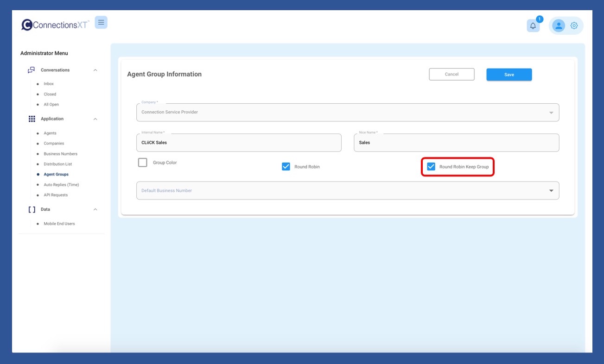Open the settings gear icon
This screenshot has height=364, width=604.
(x=574, y=26)
